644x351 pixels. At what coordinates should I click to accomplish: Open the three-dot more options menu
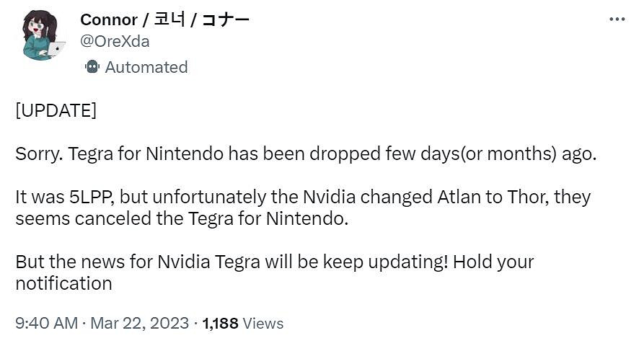[x=617, y=19]
